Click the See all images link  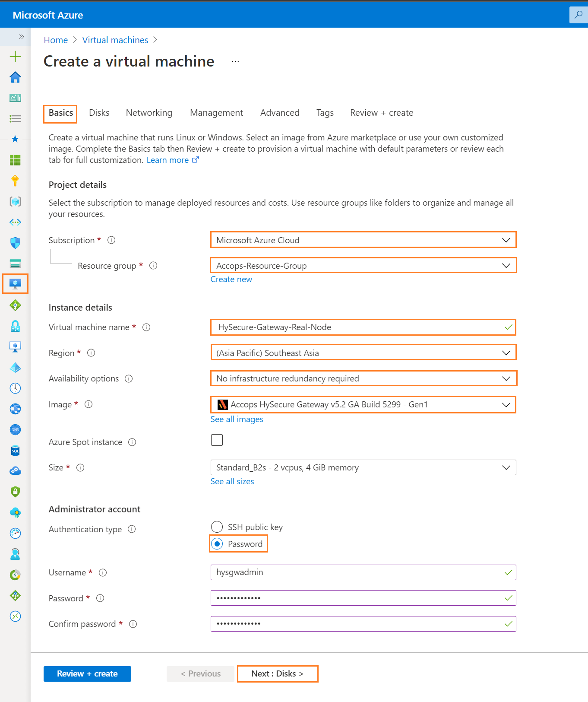(x=237, y=419)
